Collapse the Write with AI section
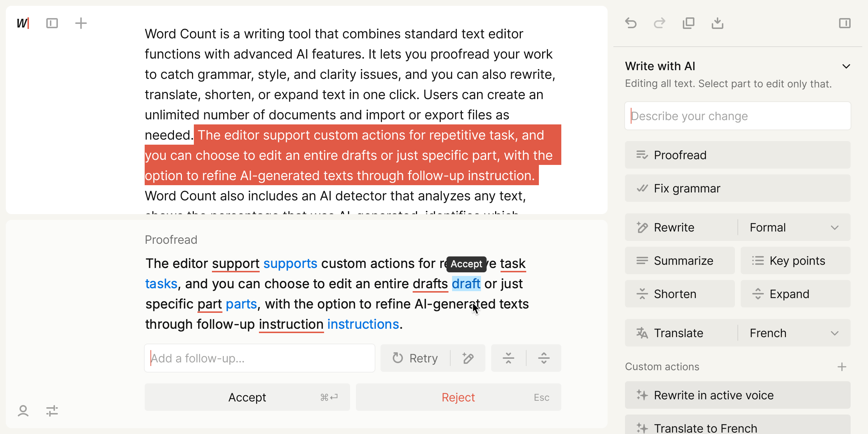 coord(846,66)
